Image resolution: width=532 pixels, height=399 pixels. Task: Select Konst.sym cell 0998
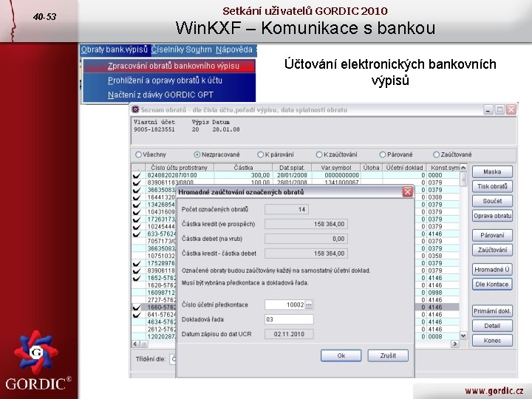click(x=443, y=293)
